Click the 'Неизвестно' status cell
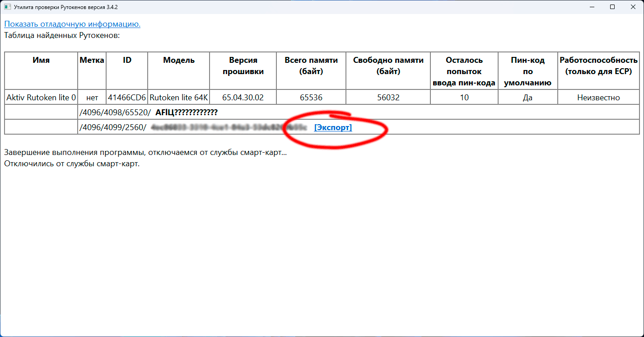 pyautogui.click(x=598, y=97)
